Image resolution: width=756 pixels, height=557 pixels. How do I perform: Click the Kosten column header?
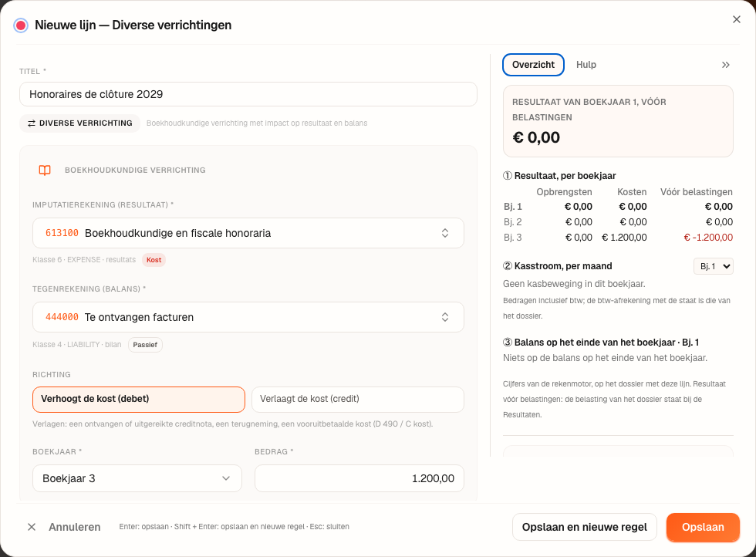click(632, 192)
